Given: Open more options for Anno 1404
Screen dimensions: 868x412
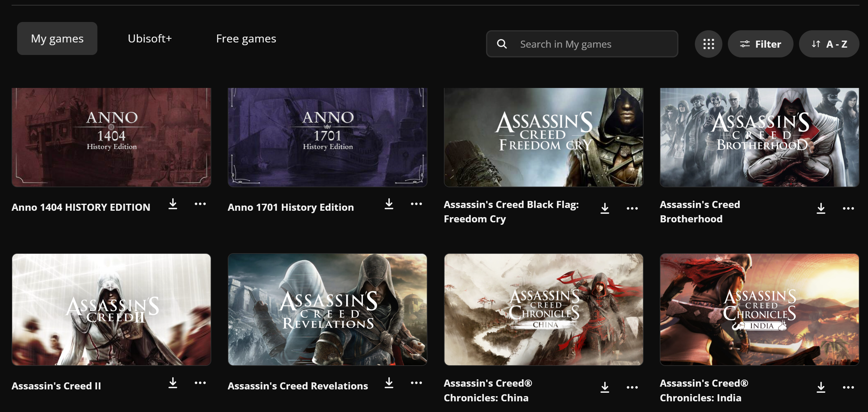Looking at the screenshot, I should tap(200, 204).
